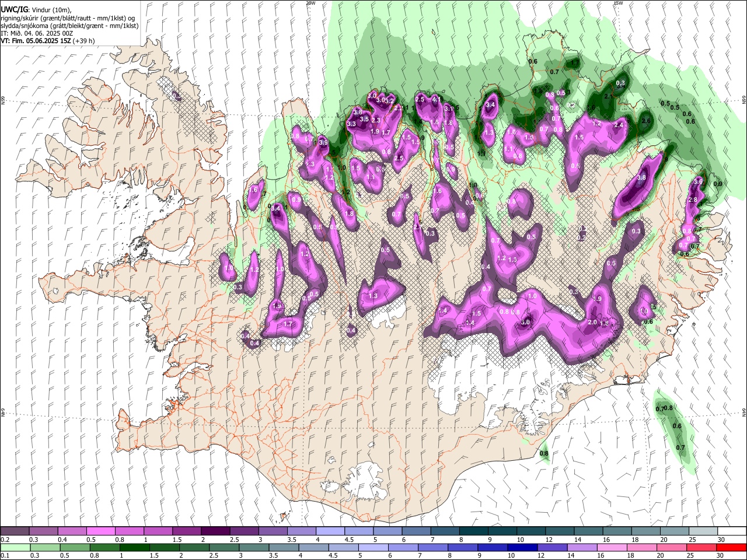Select valid time 'VT: Fim. 05.06.2025 15Z (+39 h)'
The width and height of the screenshot is (747, 560).
tap(48, 41)
